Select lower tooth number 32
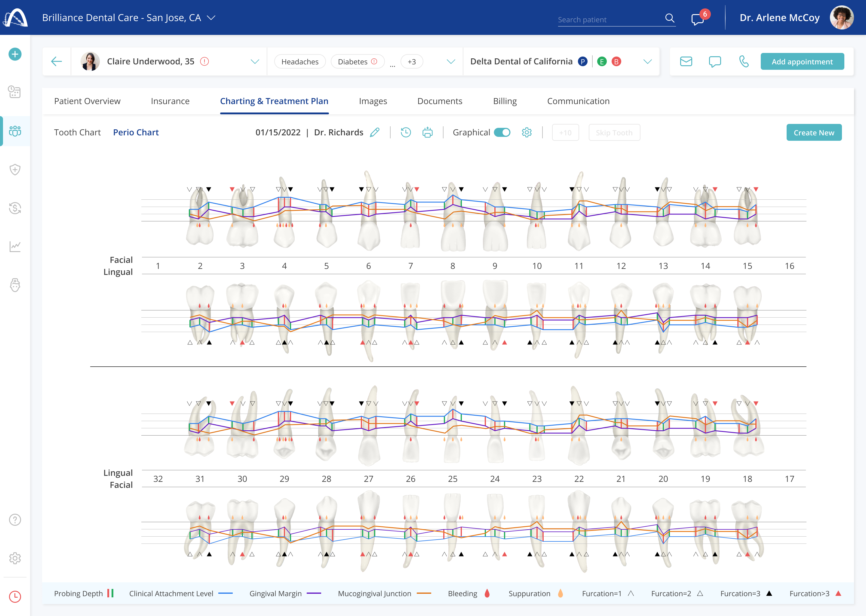The image size is (866, 616). [158, 479]
